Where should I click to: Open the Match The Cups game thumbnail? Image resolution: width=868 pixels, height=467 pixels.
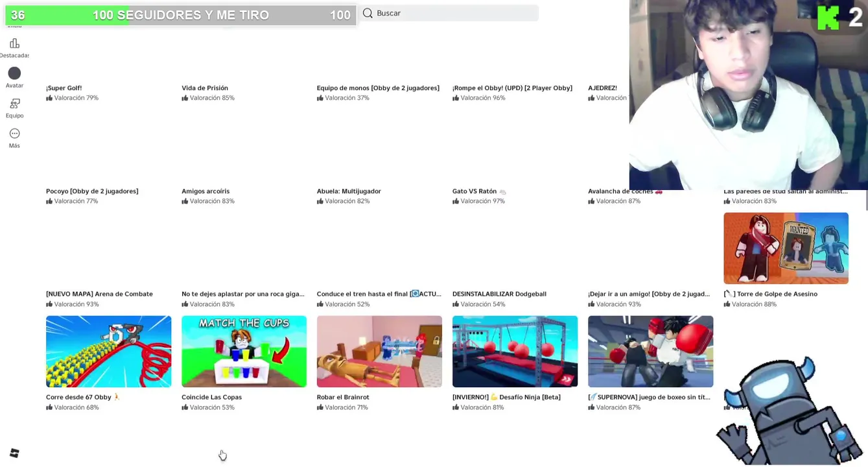[x=244, y=352]
